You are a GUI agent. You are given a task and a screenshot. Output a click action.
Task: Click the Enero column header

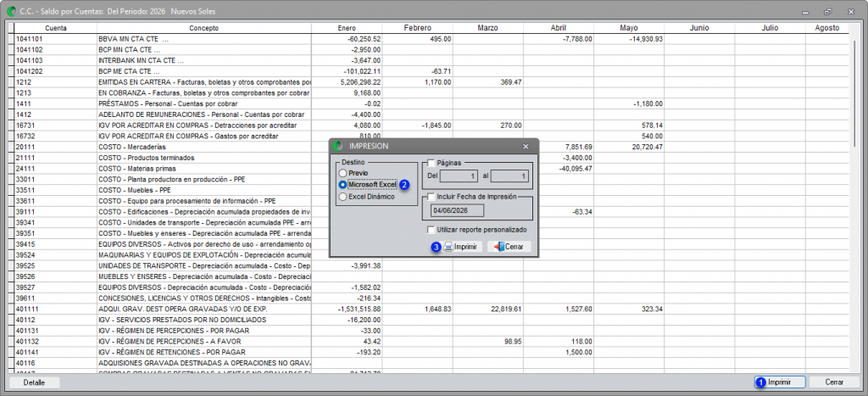[x=347, y=28]
